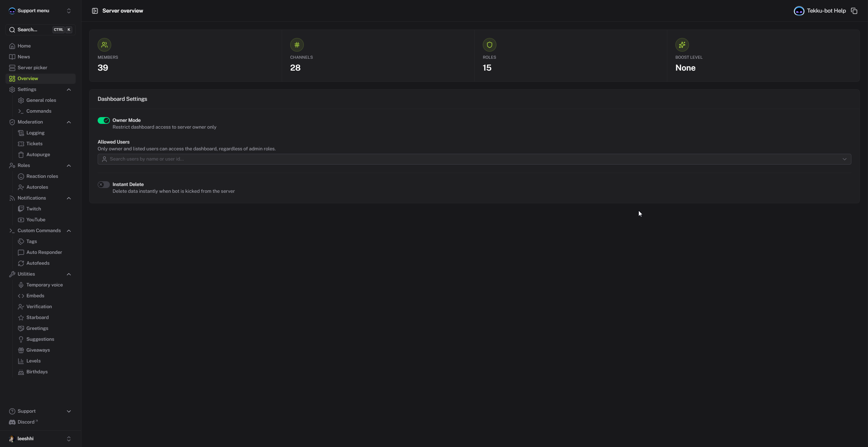
Task: Open Reaction roles settings
Action: 42,176
